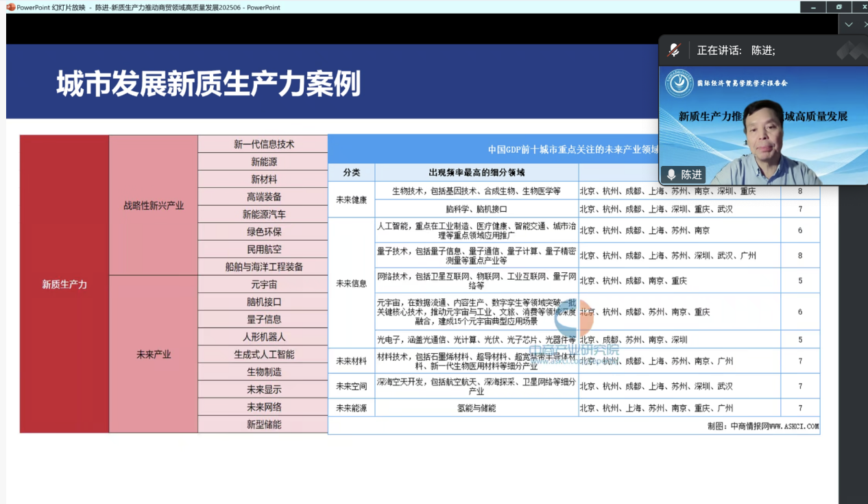The width and height of the screenshot is (868, 504).
Task: Click the microphone icon on the 陈进 name tag
Action: [x=671, y=175]
